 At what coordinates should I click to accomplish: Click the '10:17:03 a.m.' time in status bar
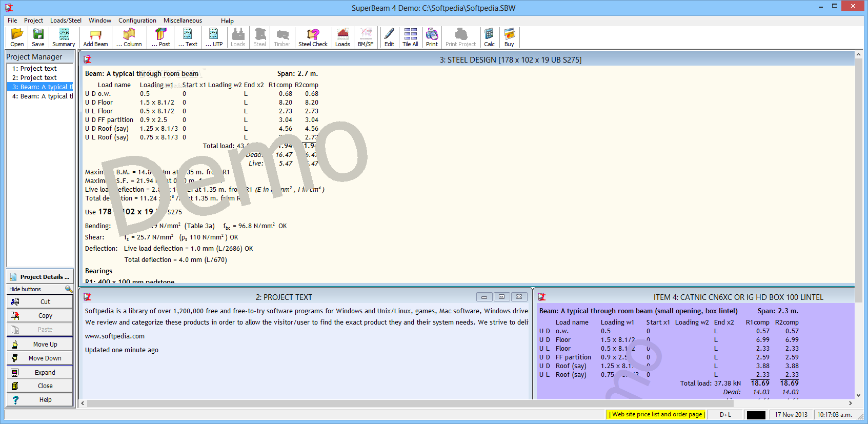[835, 415]
